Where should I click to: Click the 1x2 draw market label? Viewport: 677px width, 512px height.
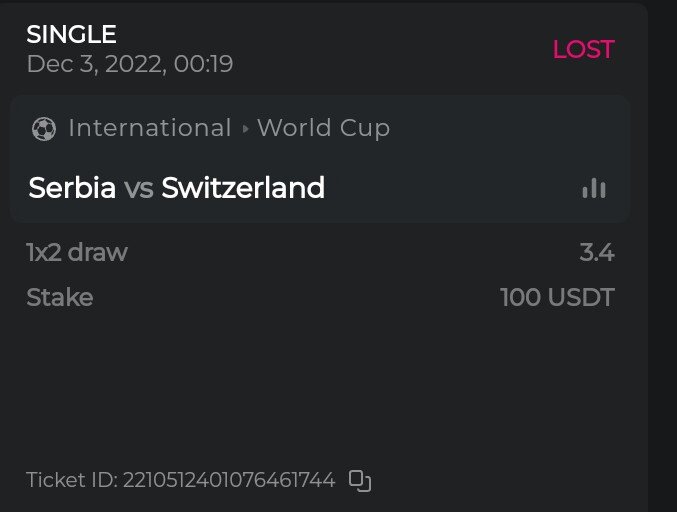(77, 253)
